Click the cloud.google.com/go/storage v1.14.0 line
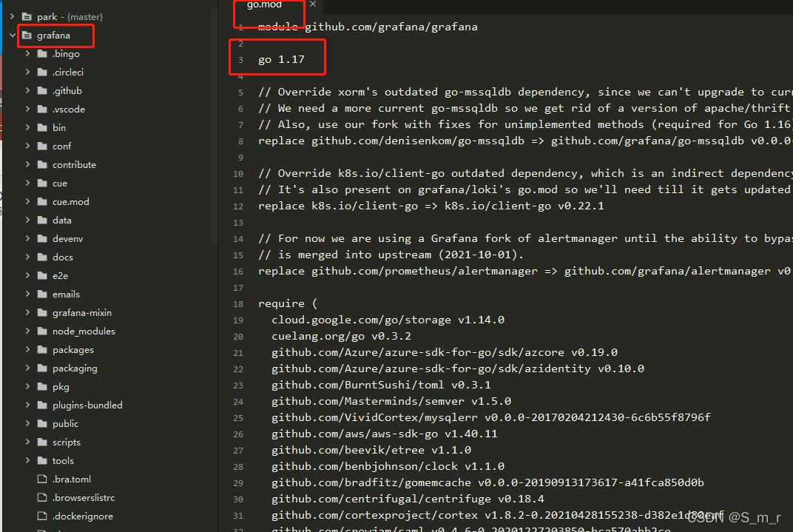 [388, 320]
